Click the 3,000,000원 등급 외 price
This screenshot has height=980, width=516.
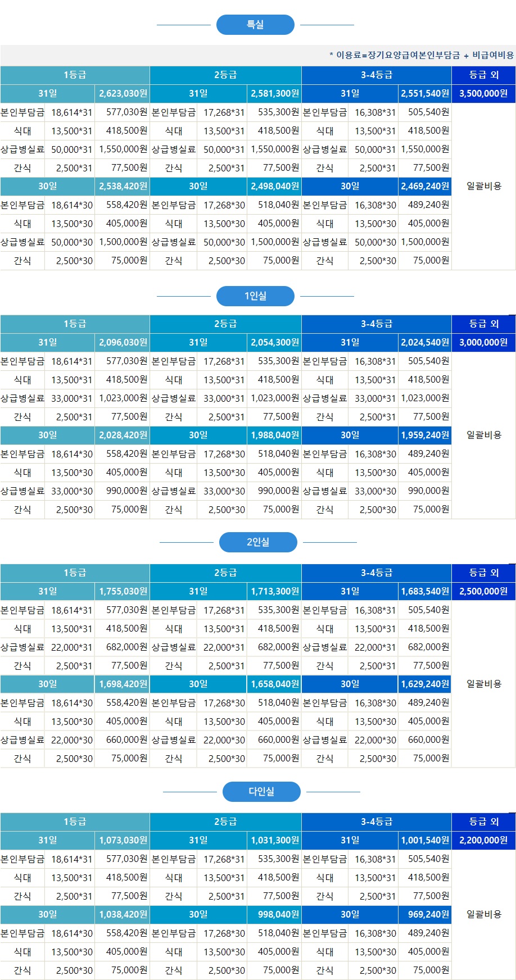pos(483,342)
